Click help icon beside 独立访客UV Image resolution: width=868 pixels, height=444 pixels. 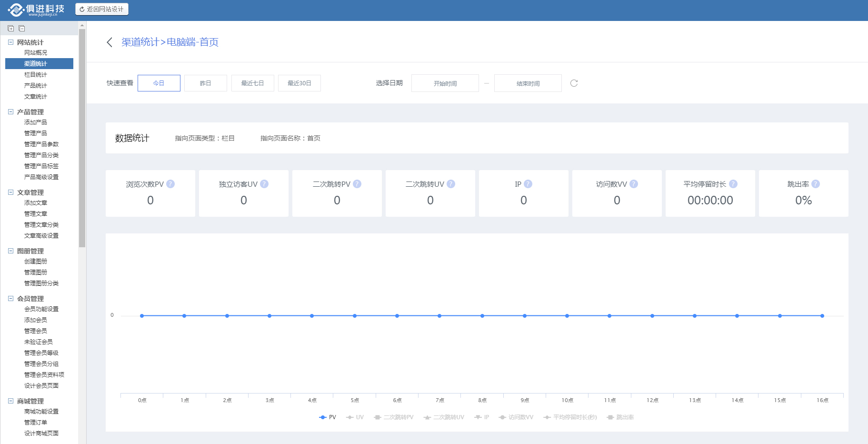coord(264,184)
